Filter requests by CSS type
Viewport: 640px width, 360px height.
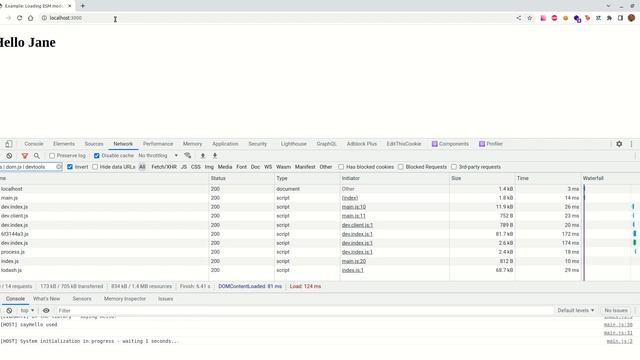196,167
